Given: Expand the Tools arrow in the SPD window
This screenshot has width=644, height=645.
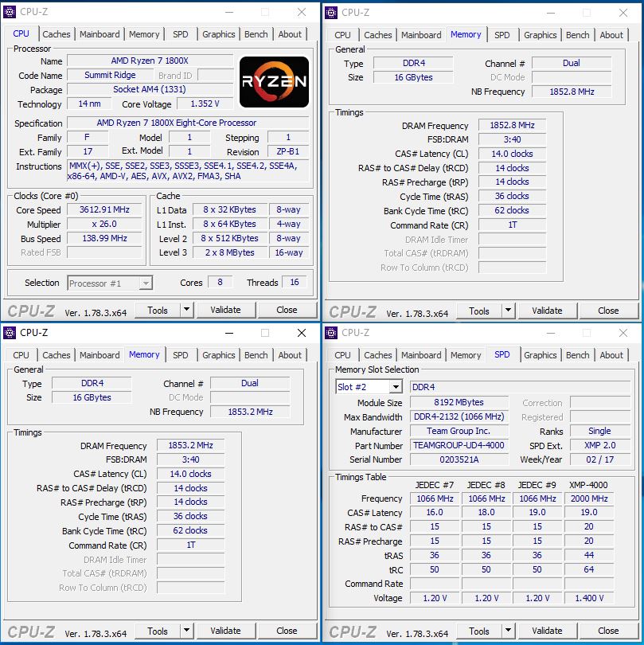Looking at the screenshot, I should tap(509, 631).
